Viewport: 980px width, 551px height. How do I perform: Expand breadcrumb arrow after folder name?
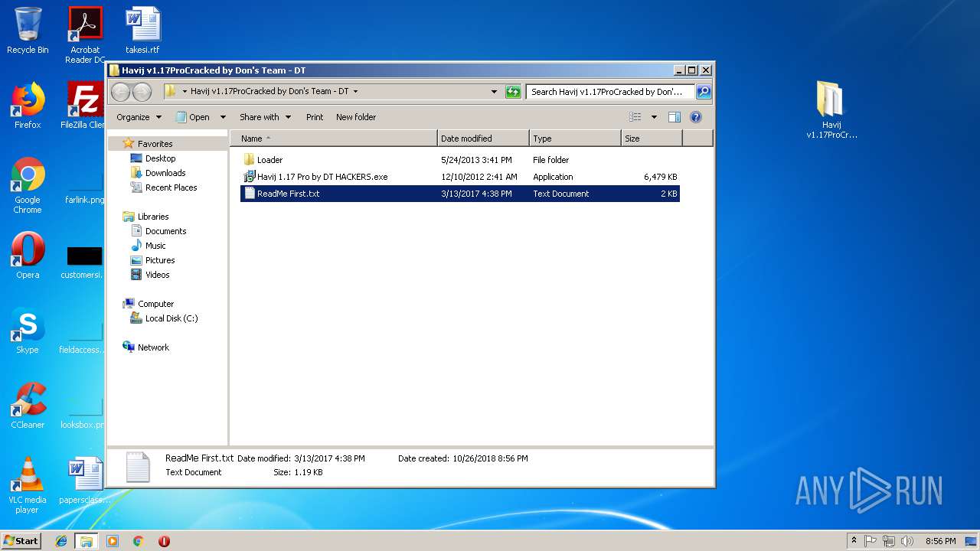point(355,91)
